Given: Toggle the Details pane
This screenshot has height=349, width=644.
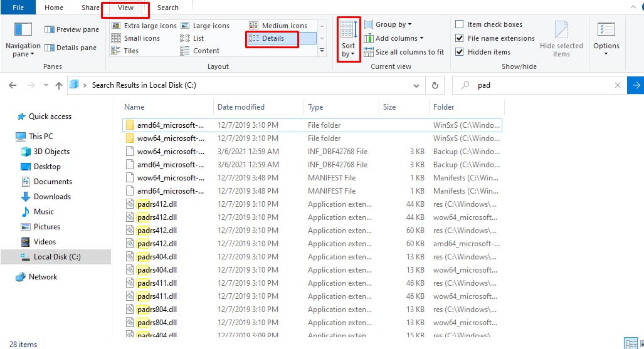Looking at the screenshot, I should pos(71,48).
